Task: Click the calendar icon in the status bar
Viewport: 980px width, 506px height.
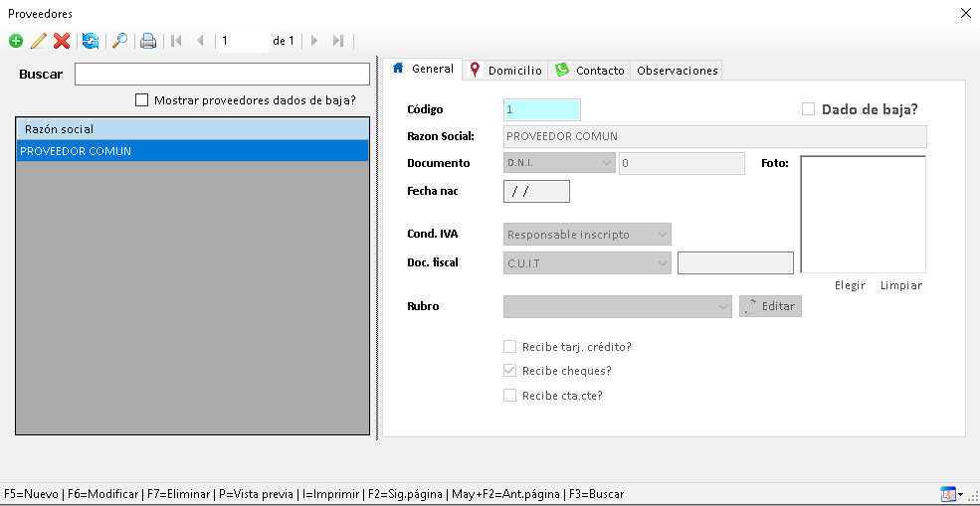Action: point(948,494)
